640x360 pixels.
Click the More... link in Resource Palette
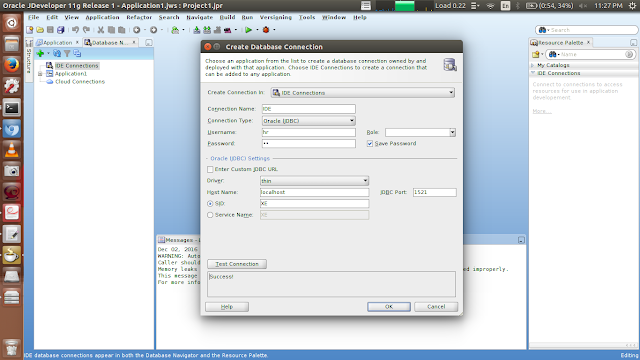542,111
